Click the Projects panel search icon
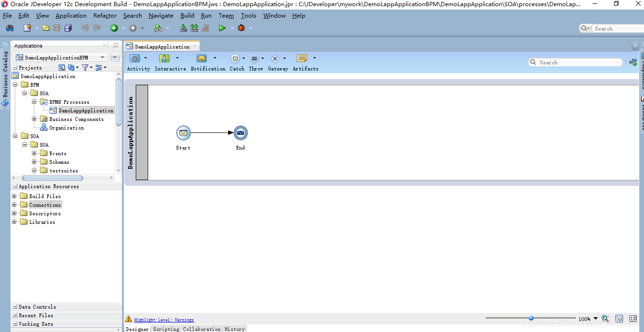644x332 pixels. coord(61,68)
